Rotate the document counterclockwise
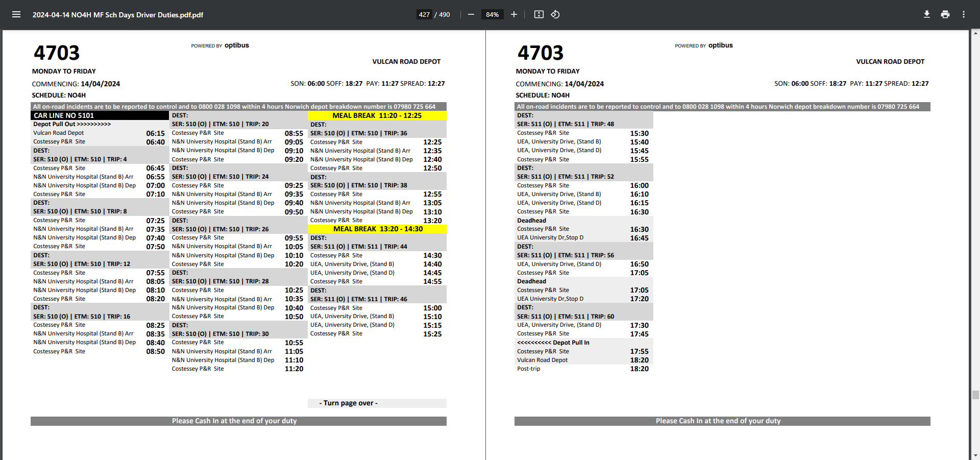 pyautogui.click(x=555, y=14)
